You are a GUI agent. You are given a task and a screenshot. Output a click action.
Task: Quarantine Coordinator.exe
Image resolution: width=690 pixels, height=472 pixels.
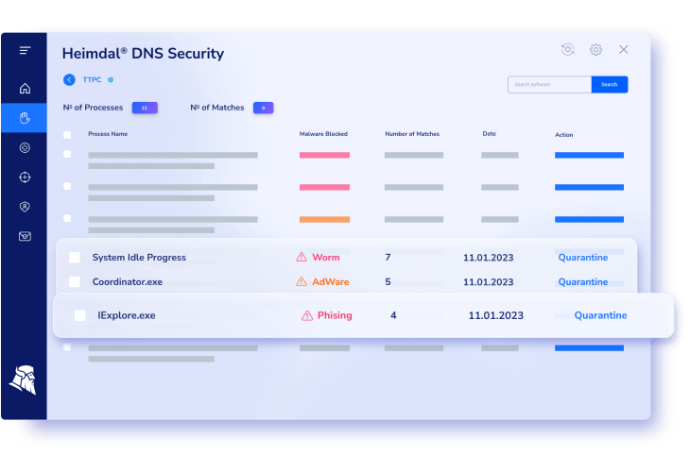pyautogui.click(x=583, y=282)
